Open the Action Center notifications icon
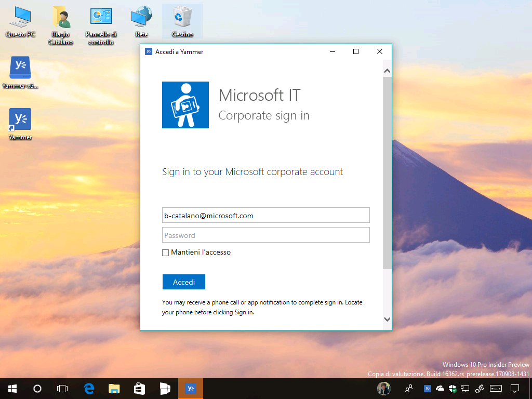 515,389
